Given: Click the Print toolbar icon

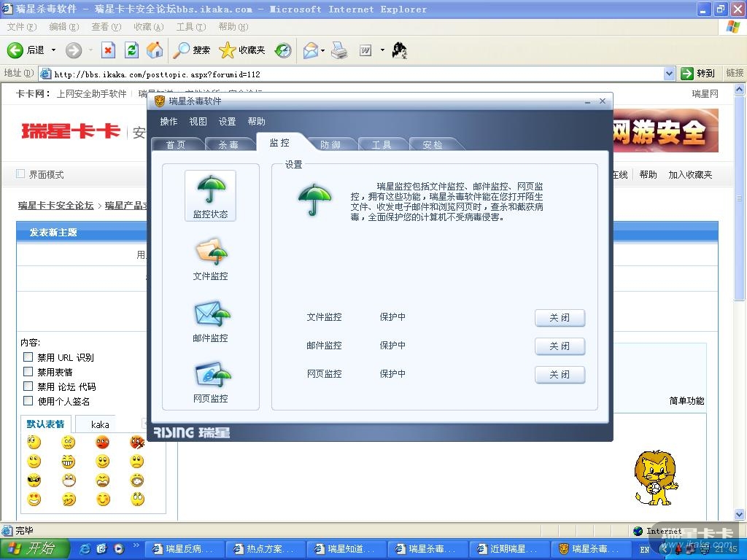Looking at the screenshot, I should pos(339,50).
